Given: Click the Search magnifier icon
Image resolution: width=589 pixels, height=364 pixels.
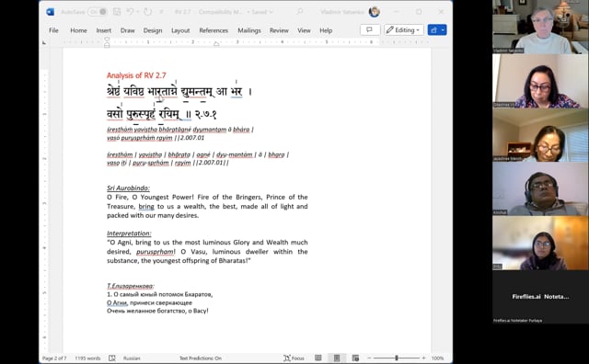Looking at the screenshot, I should coord(299,12).
